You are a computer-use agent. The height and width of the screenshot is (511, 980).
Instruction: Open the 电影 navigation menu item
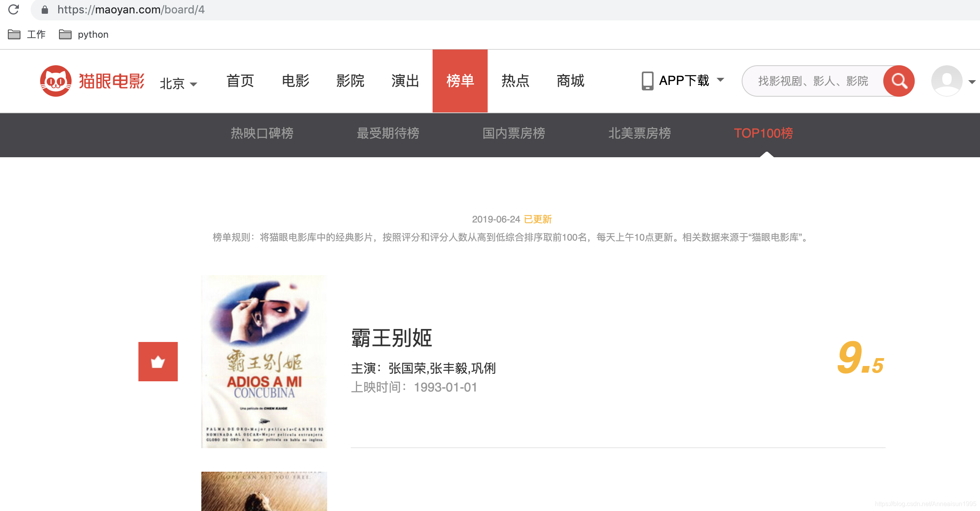click(295, 81)
